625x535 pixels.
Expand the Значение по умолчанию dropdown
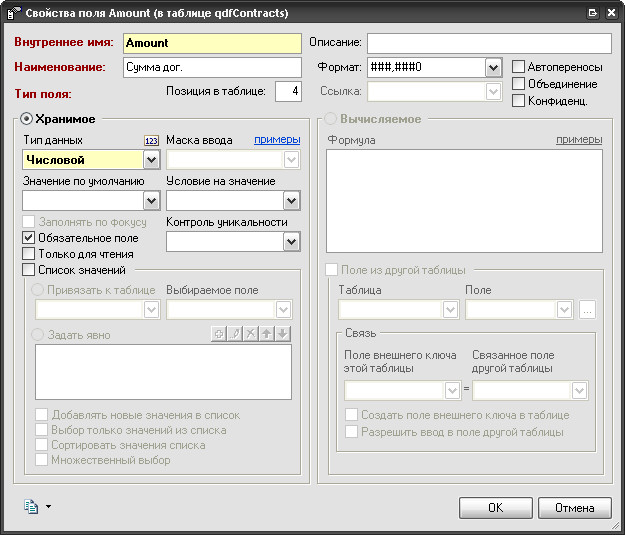point(150,200)
